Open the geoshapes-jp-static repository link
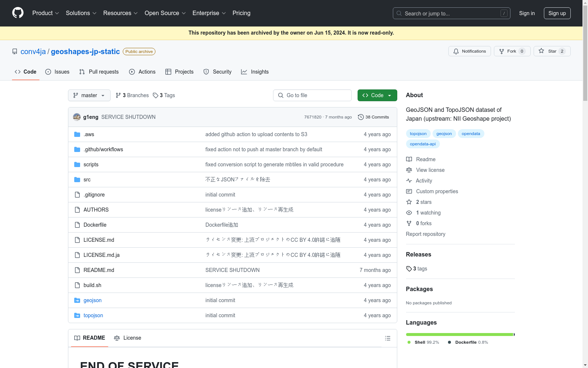The image size is (588, 368). point(85,52)
